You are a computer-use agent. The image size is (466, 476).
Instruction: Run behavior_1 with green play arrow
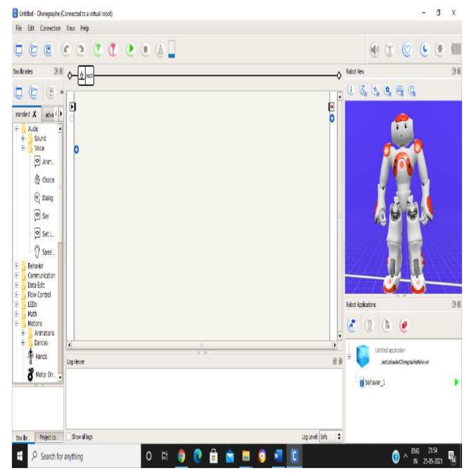click(456, 382)
